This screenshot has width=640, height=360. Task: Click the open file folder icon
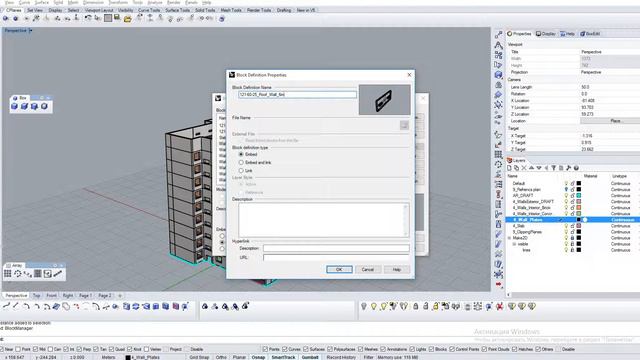point(127,18)
